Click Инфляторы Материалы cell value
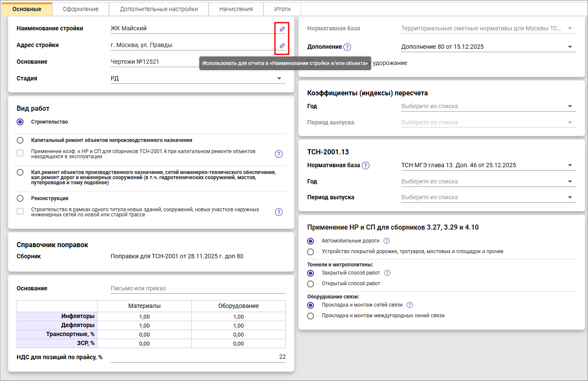 pyautogui.click(x=145, y=317)
